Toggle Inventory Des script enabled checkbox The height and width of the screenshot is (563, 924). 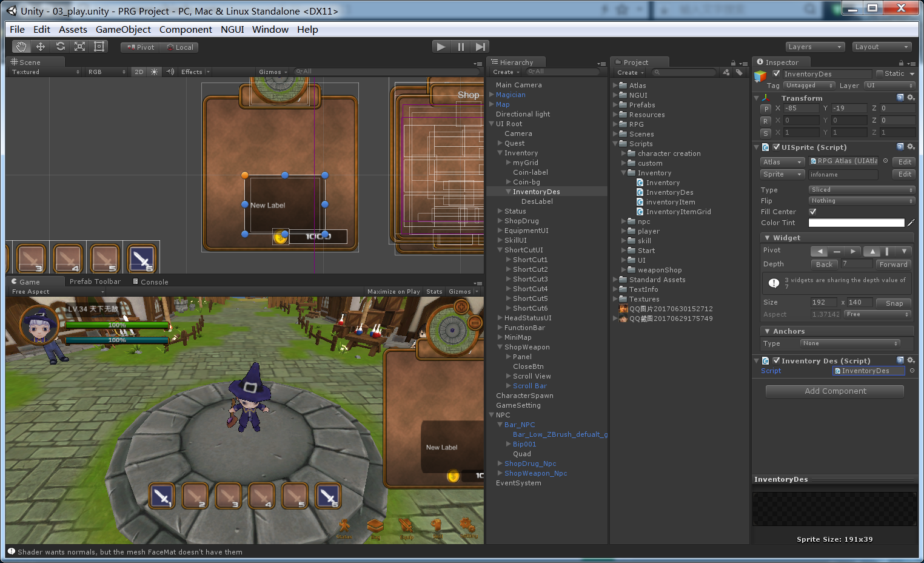click(x=776, y=360)
